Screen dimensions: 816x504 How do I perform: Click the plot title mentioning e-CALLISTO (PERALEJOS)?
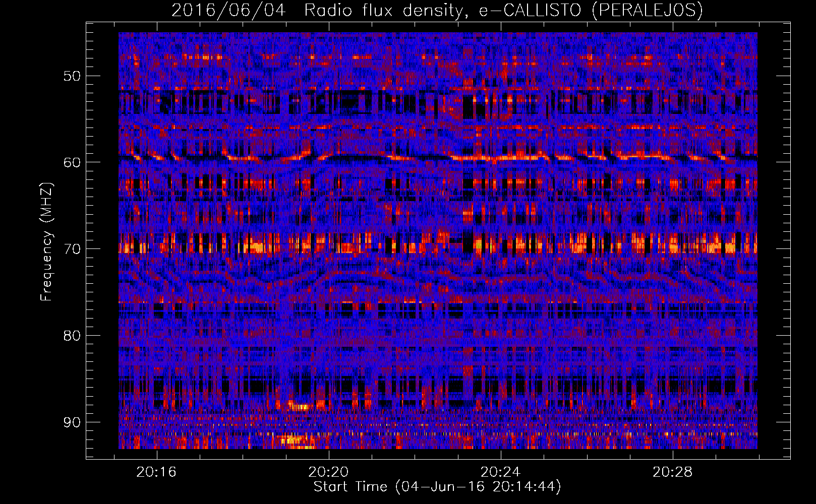(x=437, y=10)
